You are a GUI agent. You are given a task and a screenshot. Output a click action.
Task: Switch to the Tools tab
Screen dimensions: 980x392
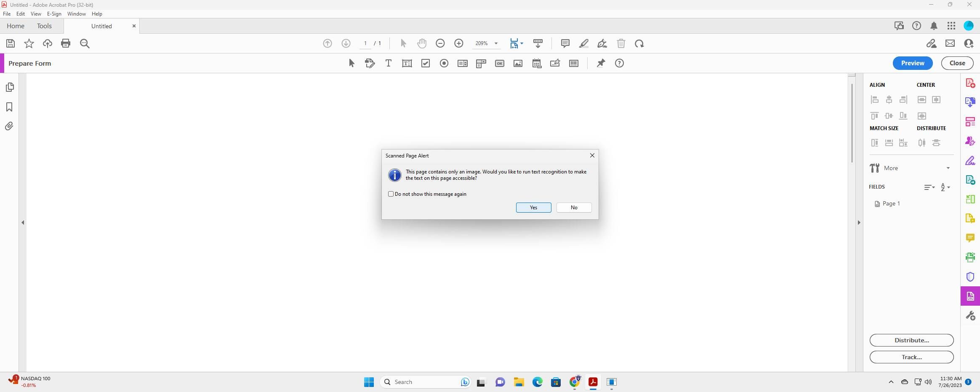[x=44, y=26]
